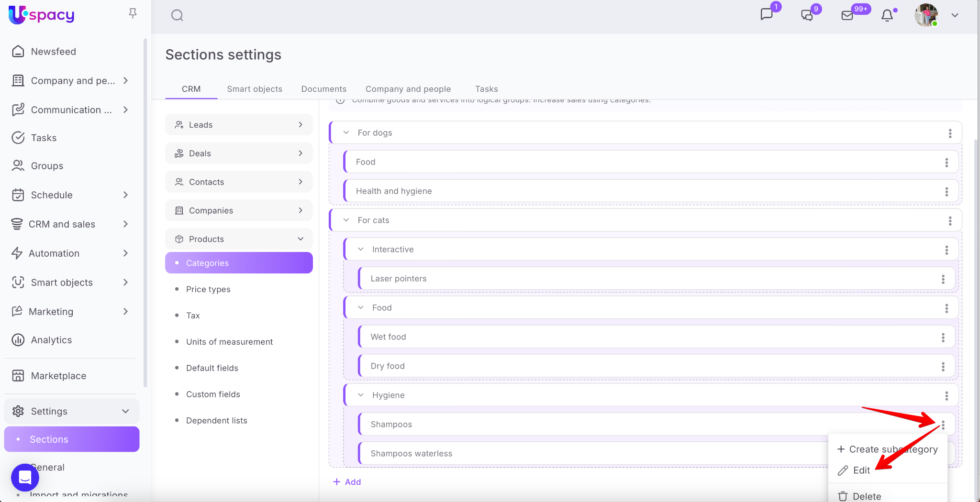Viewport: 980px width, 502px height.
Task: Open the group conversations icon with badge 9
Action: pyautogui.click(x=807, y=15)
